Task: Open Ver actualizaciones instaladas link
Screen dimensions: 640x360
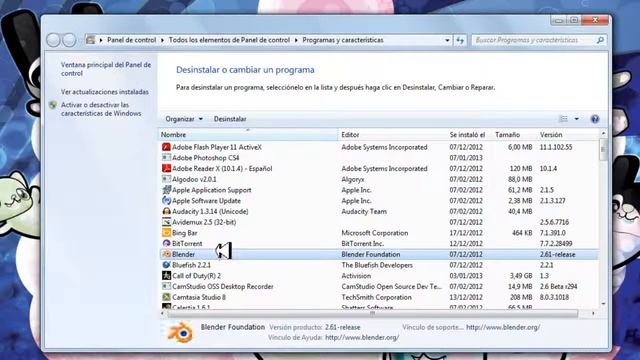Action: [x=104, y=92]
